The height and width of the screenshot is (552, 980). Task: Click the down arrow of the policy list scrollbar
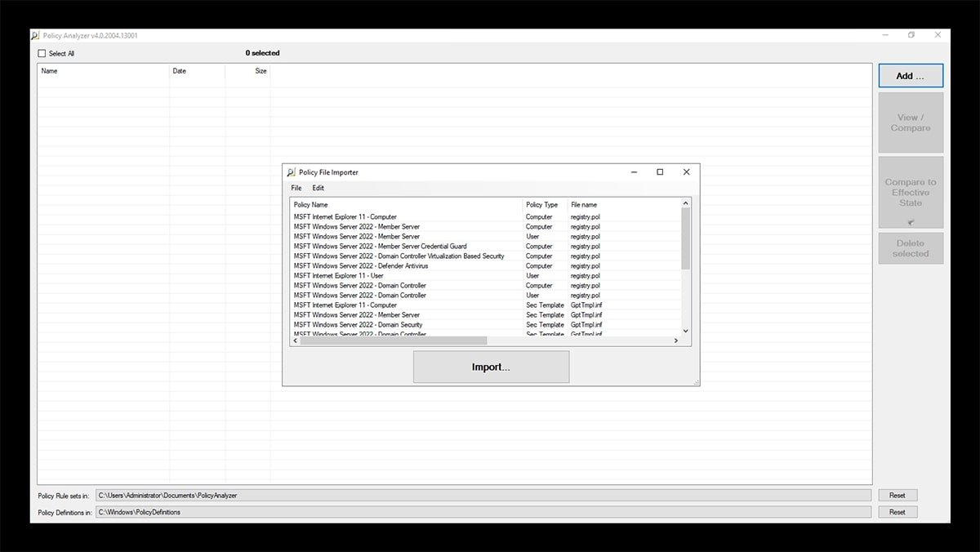686,331
